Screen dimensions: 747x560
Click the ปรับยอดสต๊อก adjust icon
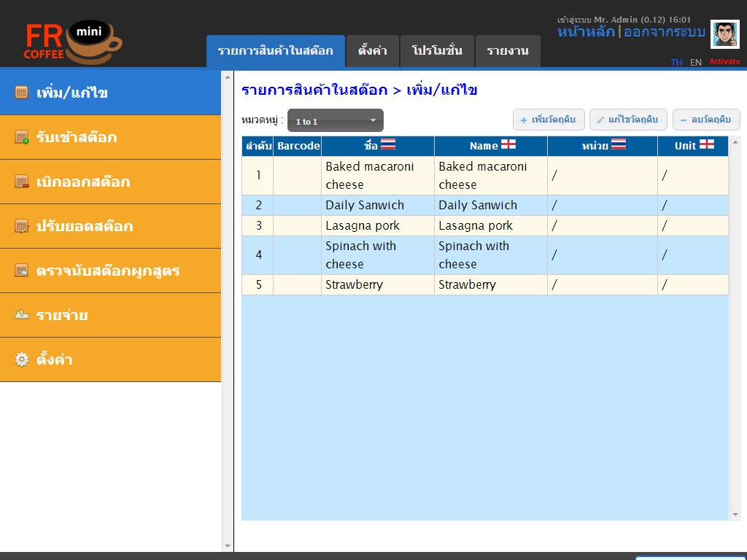pyautogui.click(x=22, y=226)
